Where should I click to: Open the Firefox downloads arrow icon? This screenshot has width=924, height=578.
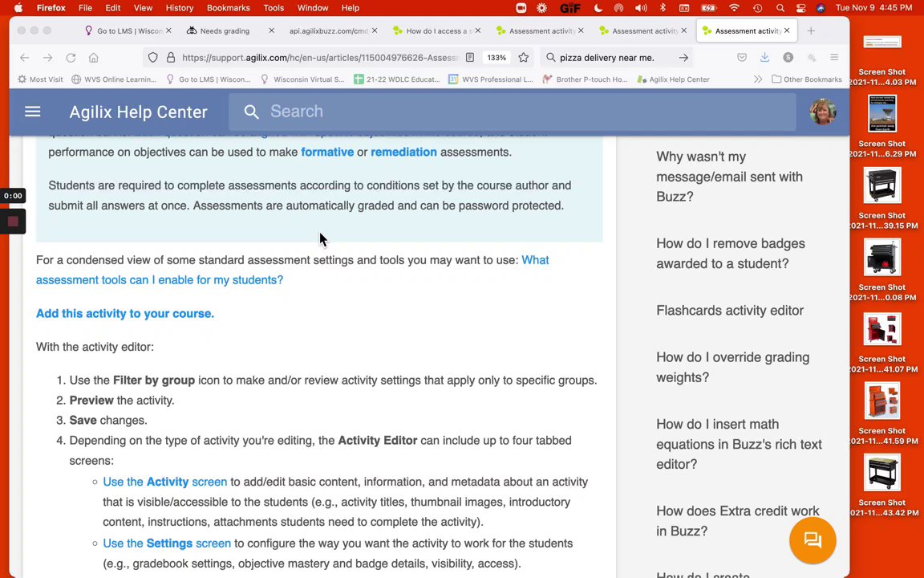coord(765,57)
